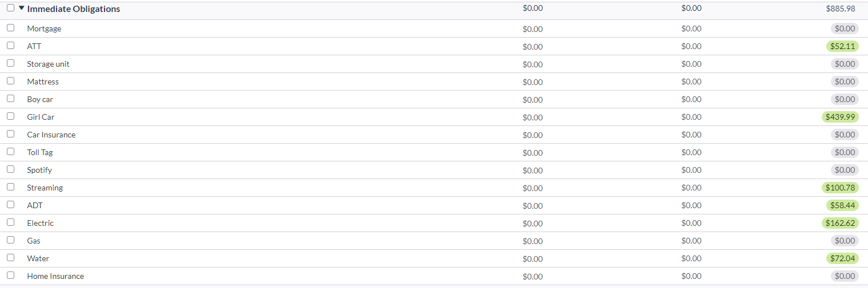The width and height of the screenshot is (868, 288).
Task: Collapse the Immediate Obligations group triangle
Action: tap(21, 9)
